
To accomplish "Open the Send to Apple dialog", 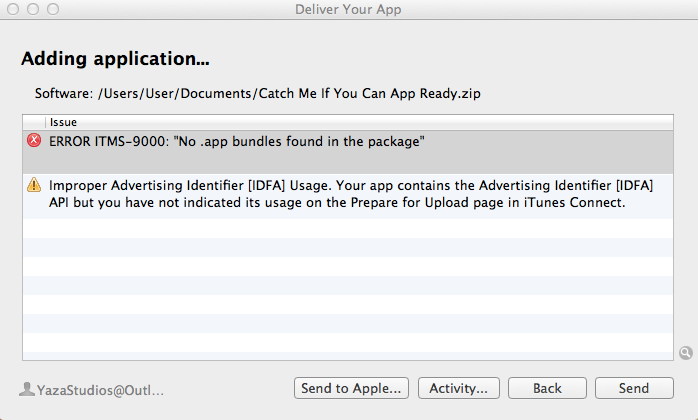I will point(351,388).
